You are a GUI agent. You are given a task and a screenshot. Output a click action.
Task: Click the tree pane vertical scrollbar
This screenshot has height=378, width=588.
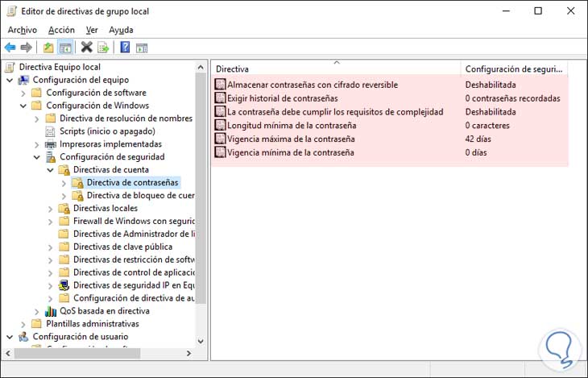click(202, 201)
